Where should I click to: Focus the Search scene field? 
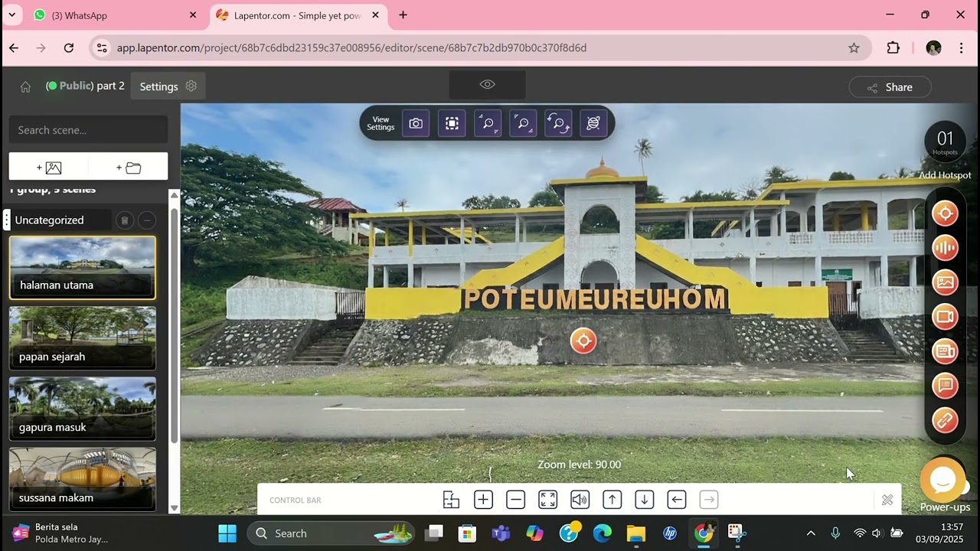[88, 130]
